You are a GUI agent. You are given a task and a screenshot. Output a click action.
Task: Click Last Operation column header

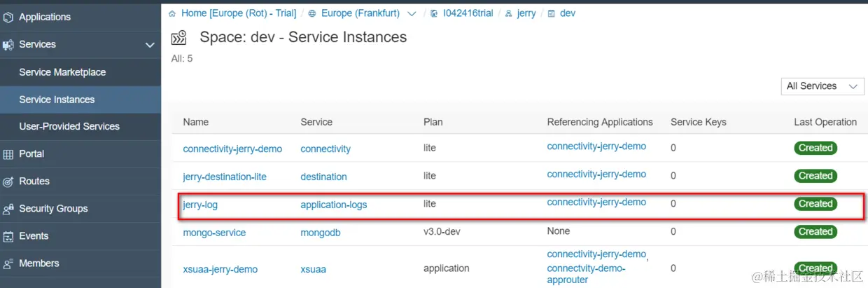[825, 122]
